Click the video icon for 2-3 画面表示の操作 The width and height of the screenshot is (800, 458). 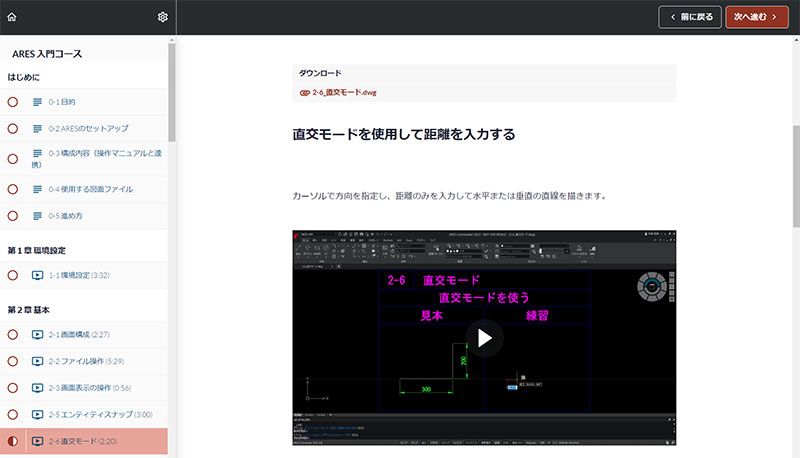(37, 388)
